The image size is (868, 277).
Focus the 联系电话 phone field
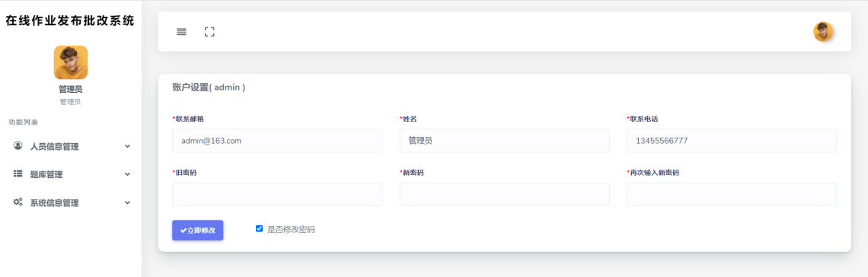[731, 141]
